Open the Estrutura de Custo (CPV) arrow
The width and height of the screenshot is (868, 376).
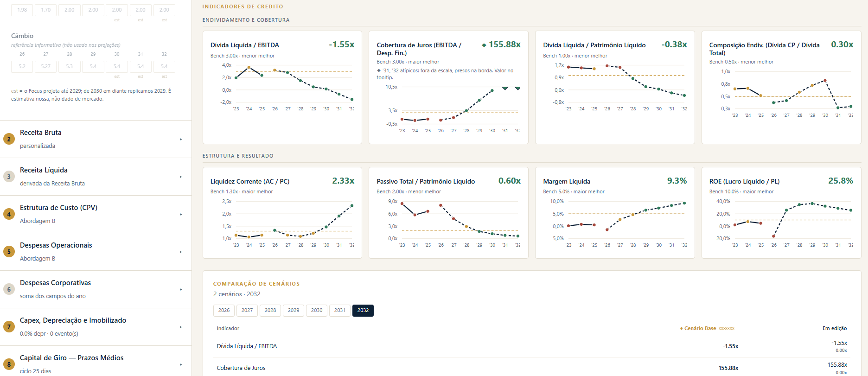181,214
